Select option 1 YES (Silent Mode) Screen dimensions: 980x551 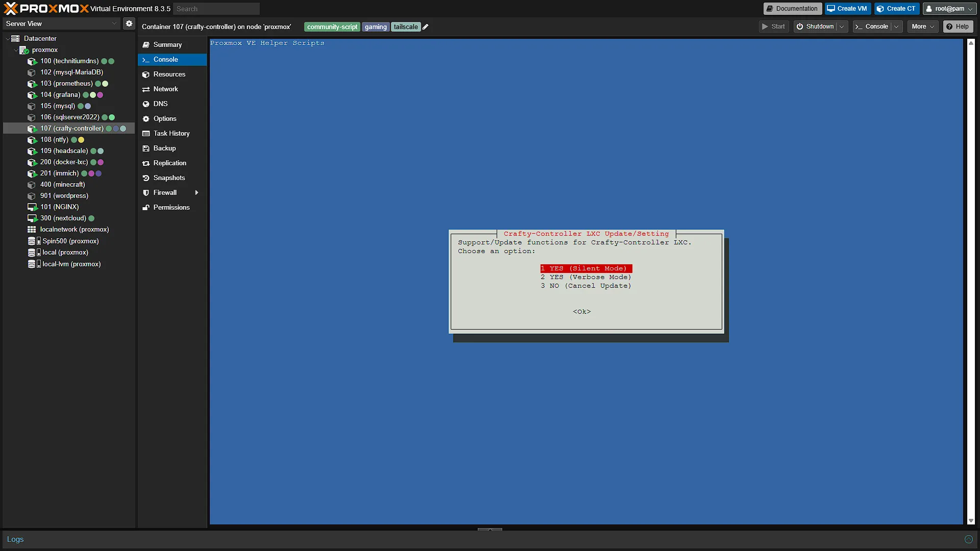pyautogui.click(x=586, y=268)
